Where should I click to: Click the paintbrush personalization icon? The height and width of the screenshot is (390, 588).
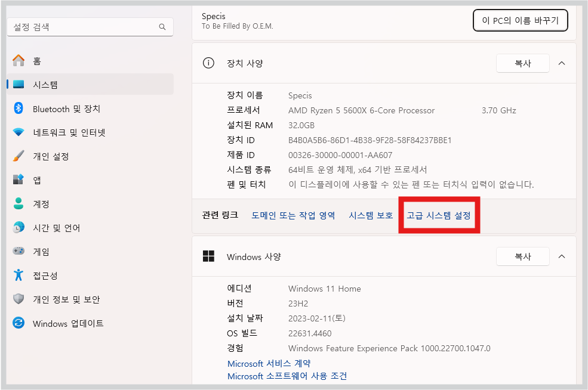(19, 156)
